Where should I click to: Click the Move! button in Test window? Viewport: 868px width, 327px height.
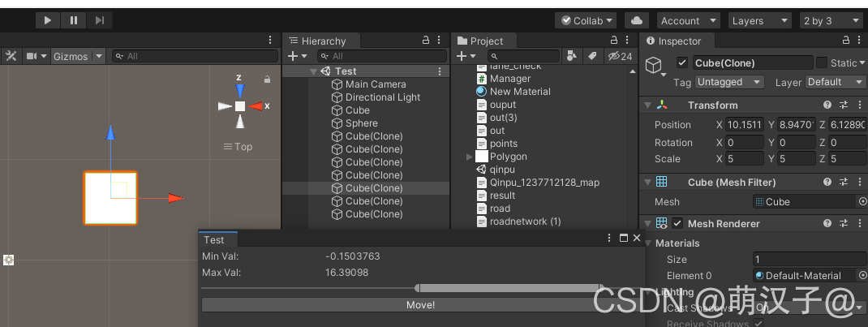tap(420, 305)
